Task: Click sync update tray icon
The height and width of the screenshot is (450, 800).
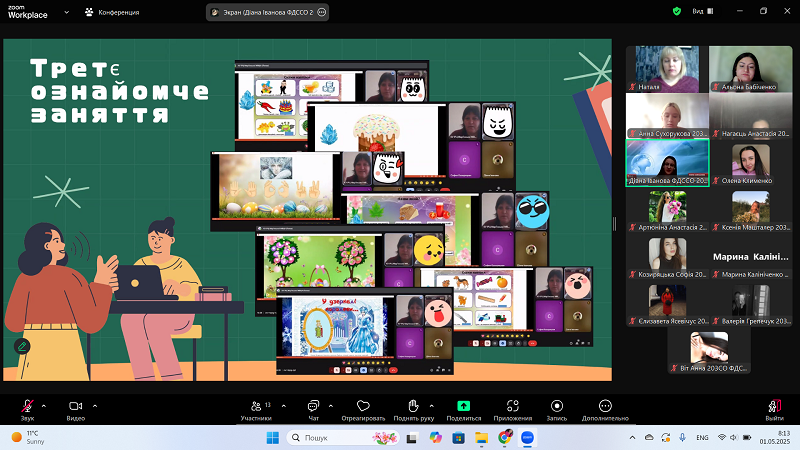Action: coord(666,438)
